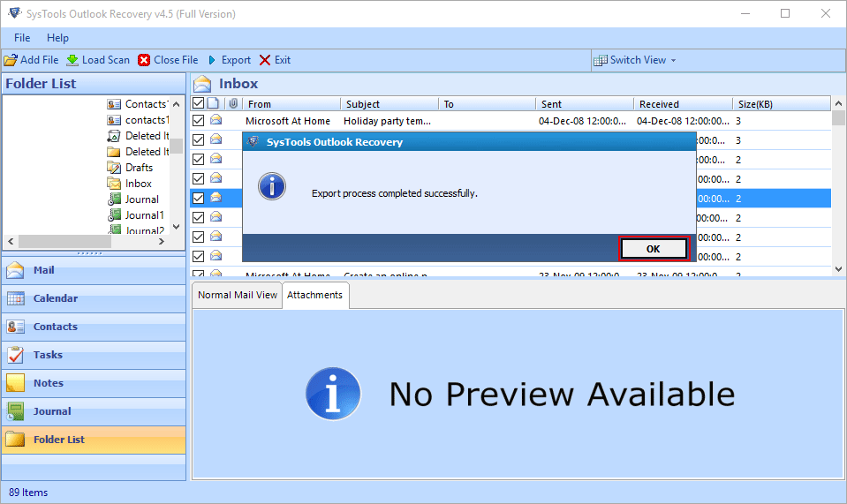
Task: Open the Calendar pane icon
Action: (15, 297)
